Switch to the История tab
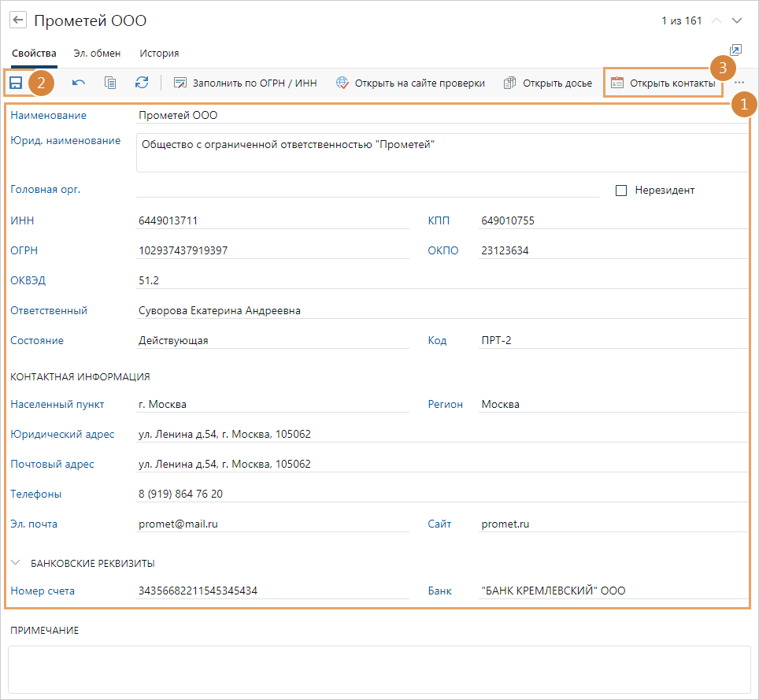This screenshot has height=700, width=759. [x=159, y=54]
